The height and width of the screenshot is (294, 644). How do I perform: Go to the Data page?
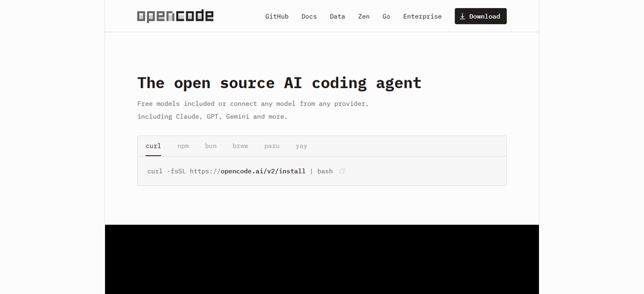(337, 16)
